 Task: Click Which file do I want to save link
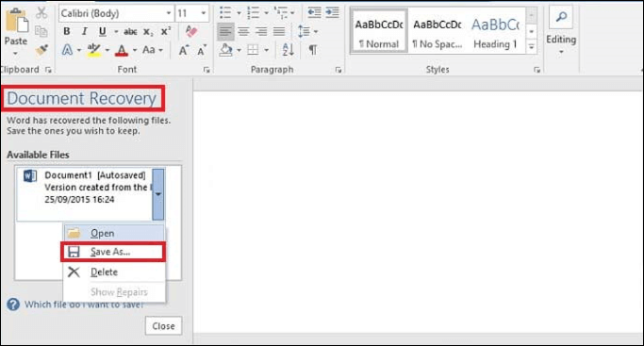84,305
